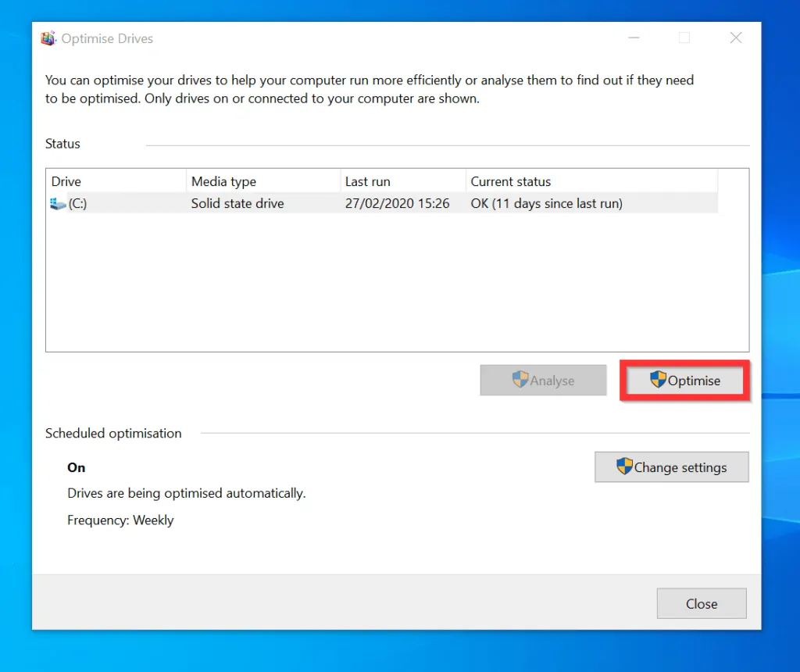Click the Optimise Drives app icon in titlebar
The image size is (800, 672).
48,38
